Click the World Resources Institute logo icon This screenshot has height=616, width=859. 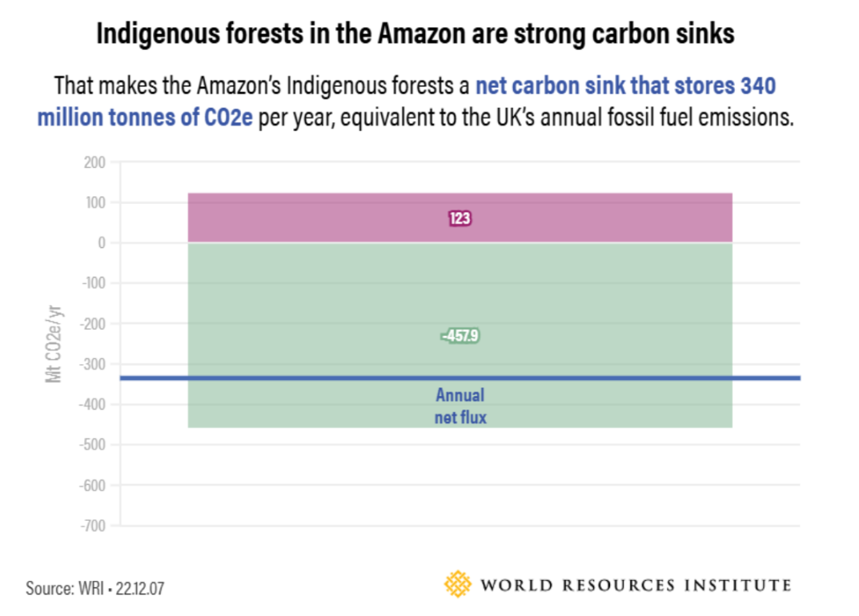coord(459,584)
